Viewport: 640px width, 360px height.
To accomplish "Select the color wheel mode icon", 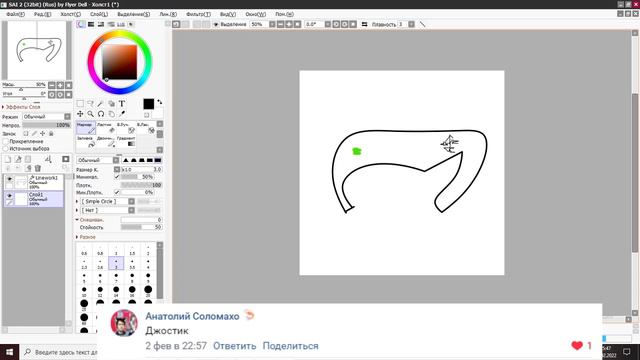I will pyautogui.click(x=81, y=24).
